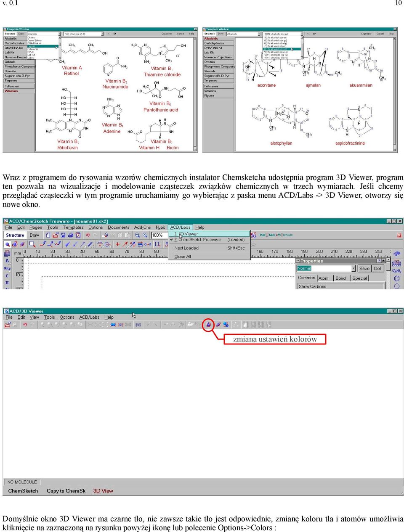
Task: Select Fullerenes in right Template Window list
Action: tap(218, 86)
